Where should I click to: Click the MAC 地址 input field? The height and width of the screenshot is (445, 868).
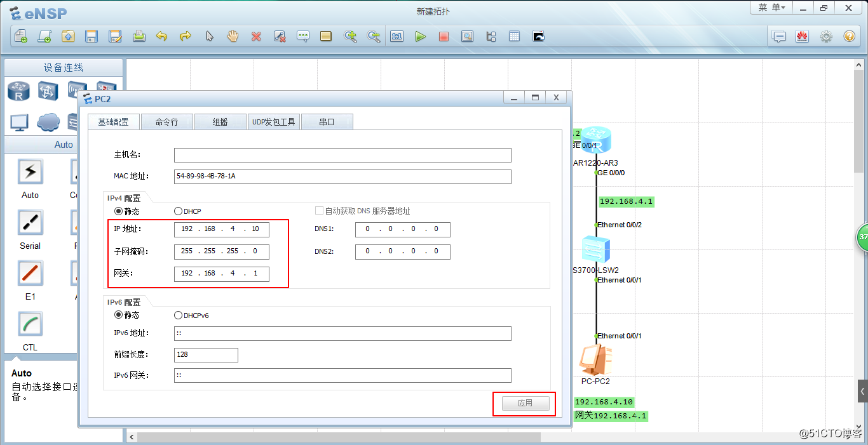[x=342, y=176]
